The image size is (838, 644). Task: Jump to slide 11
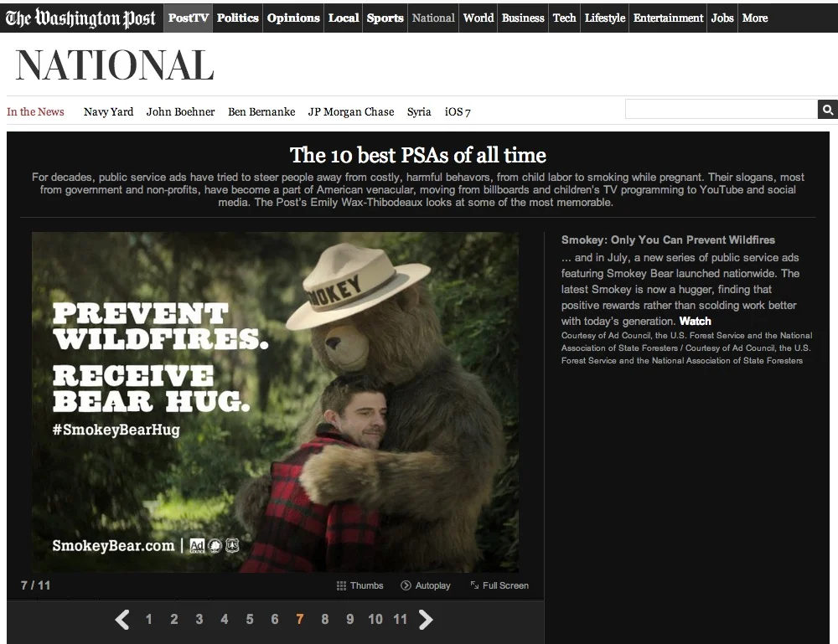(x=401, y=620)
